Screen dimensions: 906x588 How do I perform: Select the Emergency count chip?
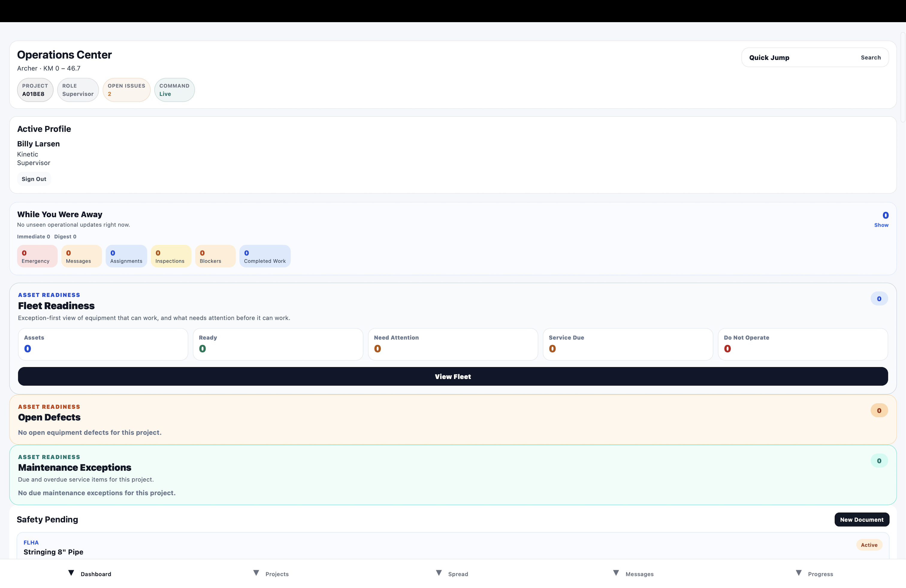(x=37, y=256)
